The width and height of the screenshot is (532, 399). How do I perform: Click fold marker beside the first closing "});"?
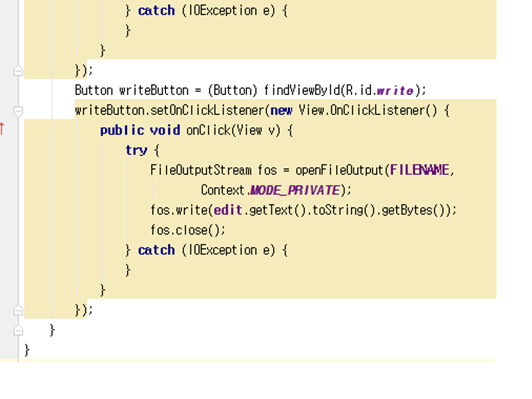tap(18, 70)
